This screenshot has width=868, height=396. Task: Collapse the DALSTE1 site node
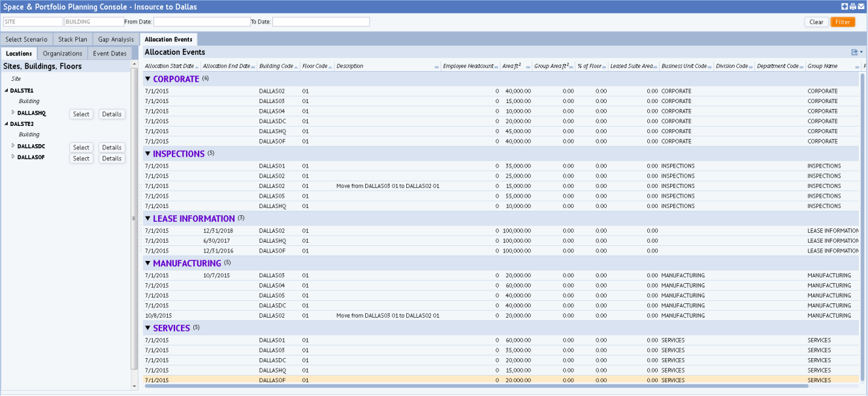pos(7,91)
